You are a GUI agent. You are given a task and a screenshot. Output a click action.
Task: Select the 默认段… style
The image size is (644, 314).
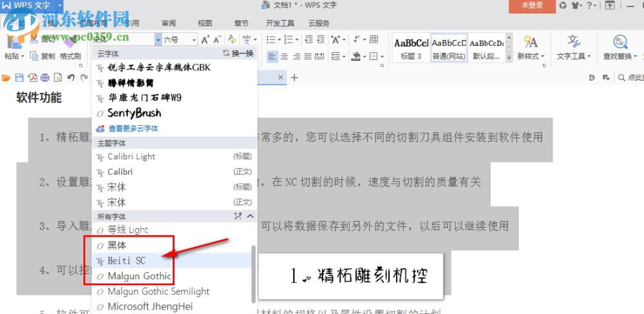[x=487, y=48]
